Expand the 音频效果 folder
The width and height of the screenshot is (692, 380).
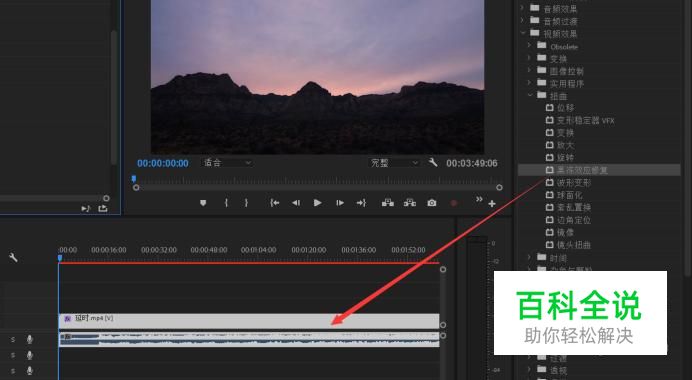522,8
